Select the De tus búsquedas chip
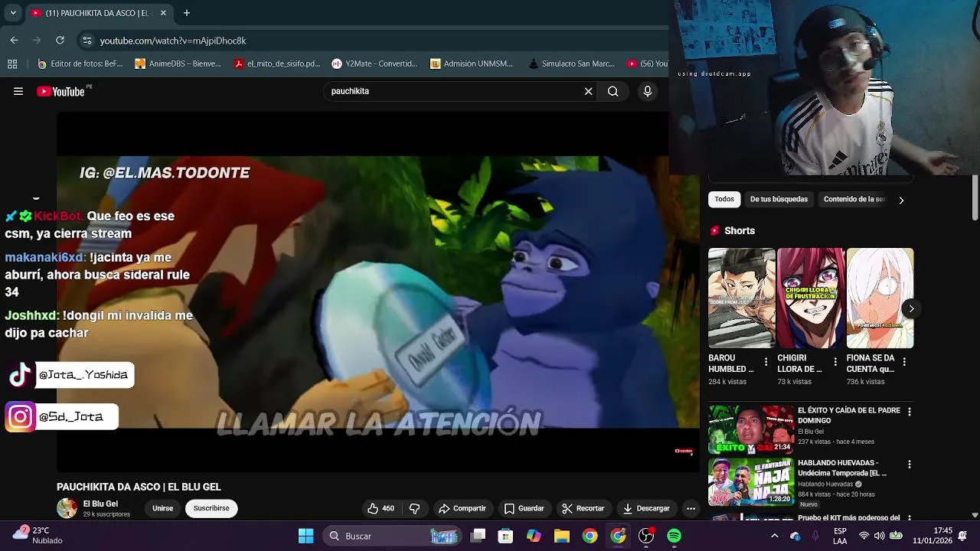980x551 pixels. (779, 199)
